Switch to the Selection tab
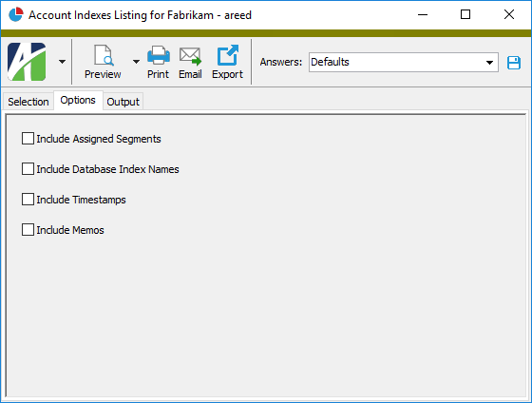This screenshot has height=403, width=532. click(28, 102)
